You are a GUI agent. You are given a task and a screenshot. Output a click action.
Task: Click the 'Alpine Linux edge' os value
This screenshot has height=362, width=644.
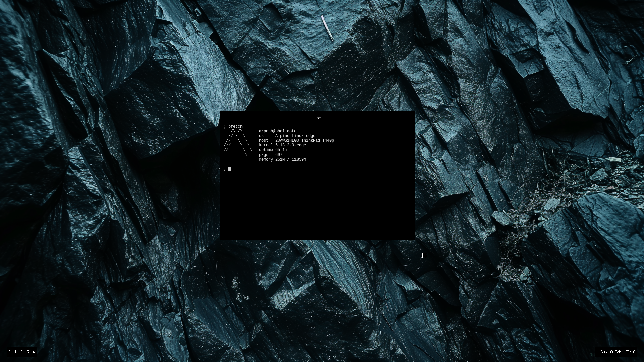(295, 136)
